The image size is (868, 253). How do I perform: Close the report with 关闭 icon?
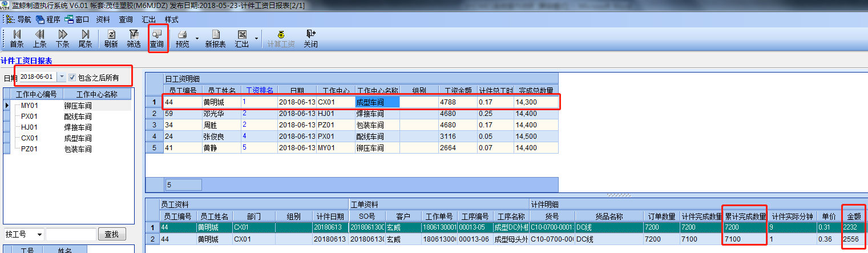(x=310, y=38)
